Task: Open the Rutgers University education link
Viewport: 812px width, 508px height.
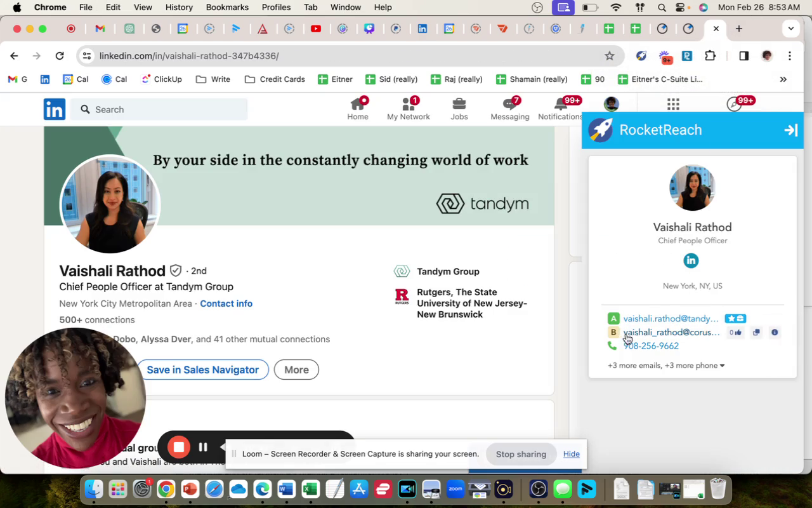Action: [461, 304]
